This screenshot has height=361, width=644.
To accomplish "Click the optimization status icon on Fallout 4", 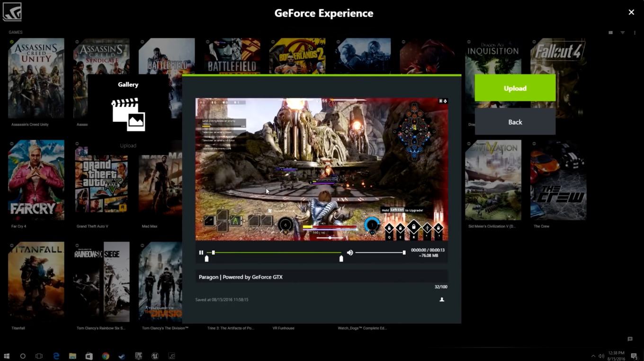I will [x=534, y=42].
